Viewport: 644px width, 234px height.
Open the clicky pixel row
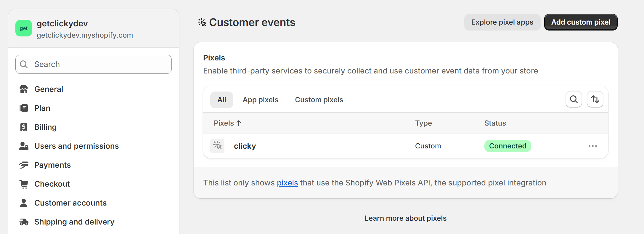click(x=245, y=146)
